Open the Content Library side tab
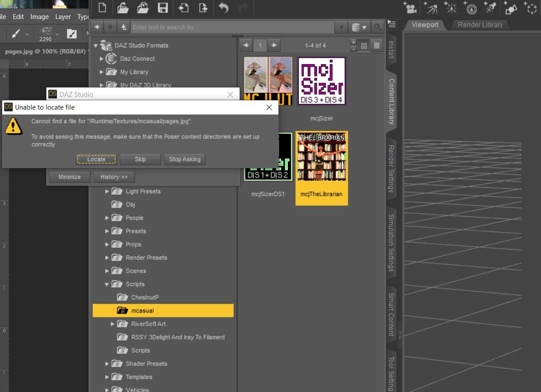This screenshot has height=392, width=541. (x=391, y=101)
